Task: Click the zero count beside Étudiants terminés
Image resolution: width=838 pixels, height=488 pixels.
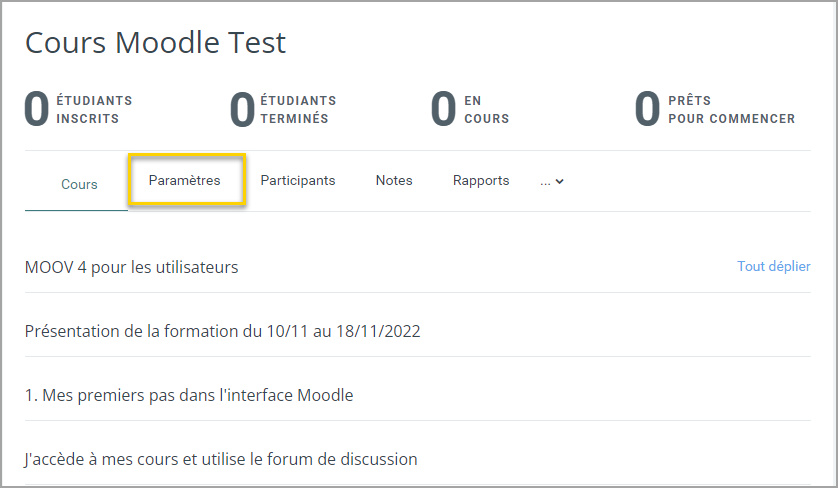Action: (x=242, y=109)
